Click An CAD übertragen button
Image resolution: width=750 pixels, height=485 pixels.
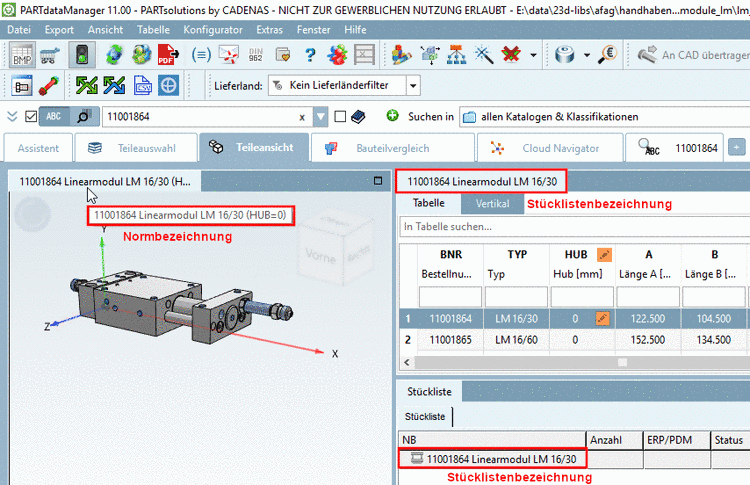pyautogui.click(x=694, y=55)
